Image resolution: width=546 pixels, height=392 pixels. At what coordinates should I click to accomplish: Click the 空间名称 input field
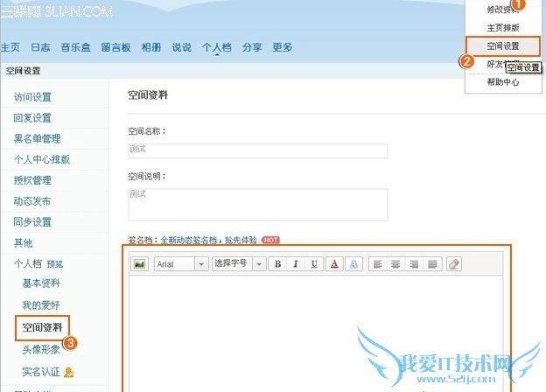pos(258,151)
